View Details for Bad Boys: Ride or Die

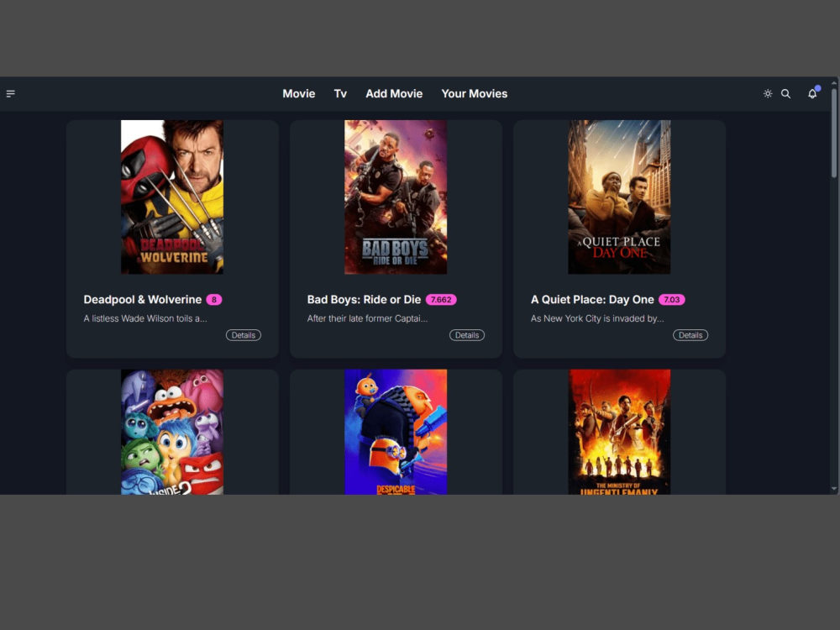pyautogui.click(x=467, y=335)
